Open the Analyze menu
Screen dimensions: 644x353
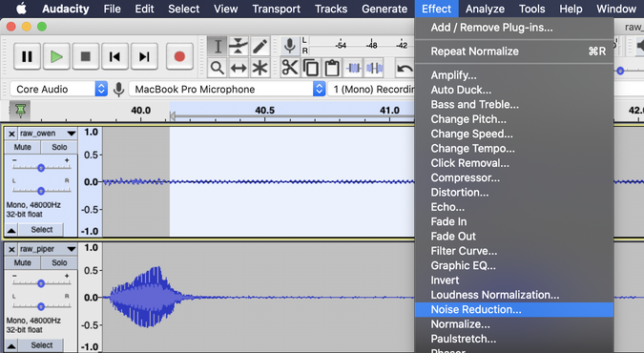(x=485, y=9)
